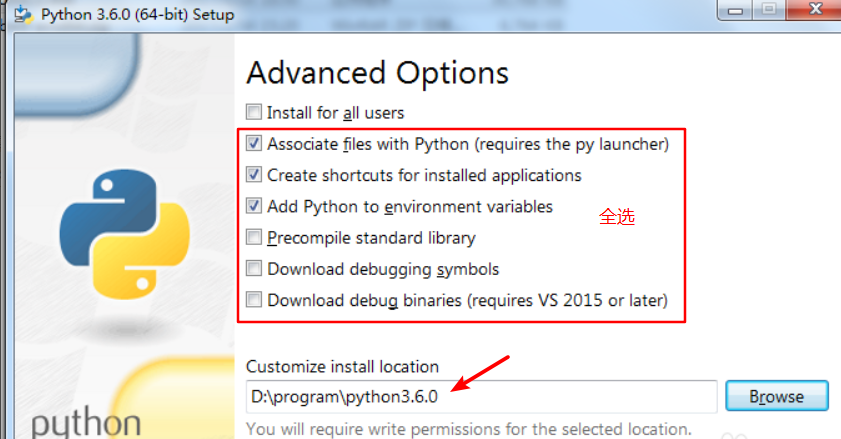This screenshot has width=841, height=439.
Task: Check Download debugging symbols option
Action: click(x=254, y=268)
